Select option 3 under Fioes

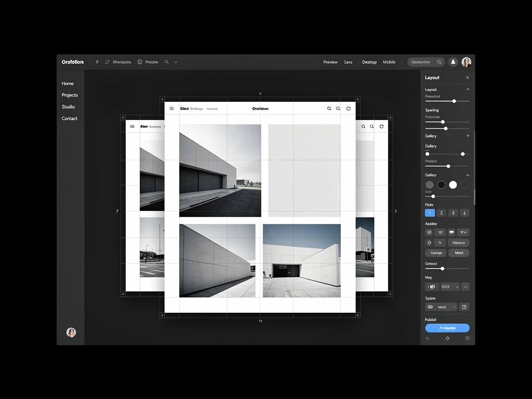click(x=453, y=212)
